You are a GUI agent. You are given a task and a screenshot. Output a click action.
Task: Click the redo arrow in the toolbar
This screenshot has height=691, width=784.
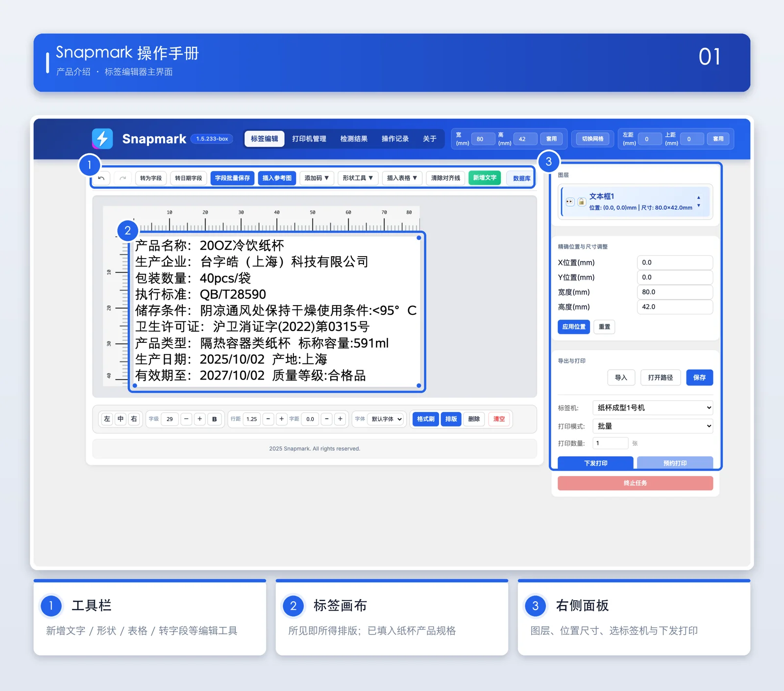(122, 178)
